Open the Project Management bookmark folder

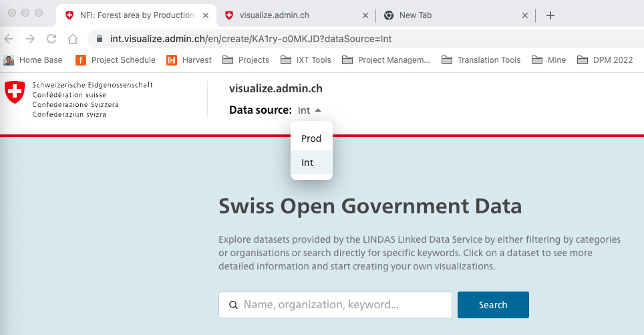click(x=386, y=60)
